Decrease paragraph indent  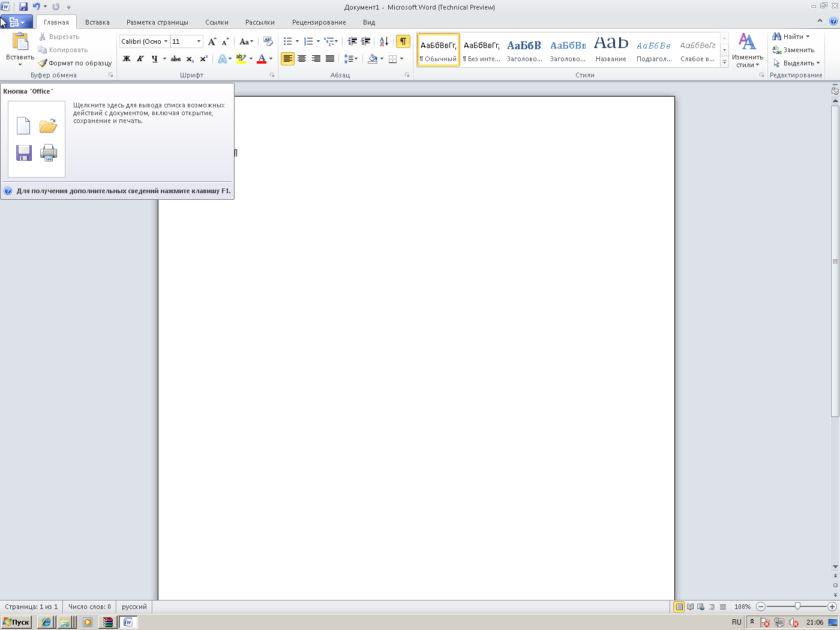(352, 41)
